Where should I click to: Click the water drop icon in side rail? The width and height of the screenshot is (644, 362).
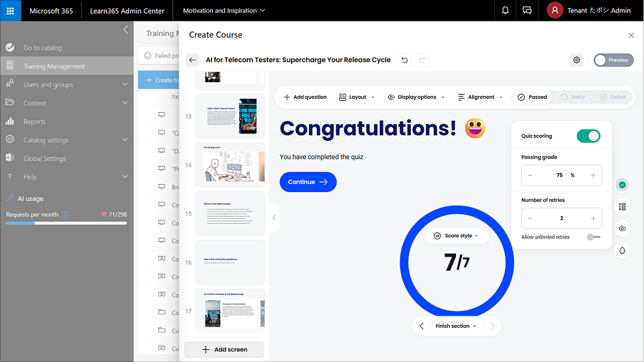tap(622, 251)
